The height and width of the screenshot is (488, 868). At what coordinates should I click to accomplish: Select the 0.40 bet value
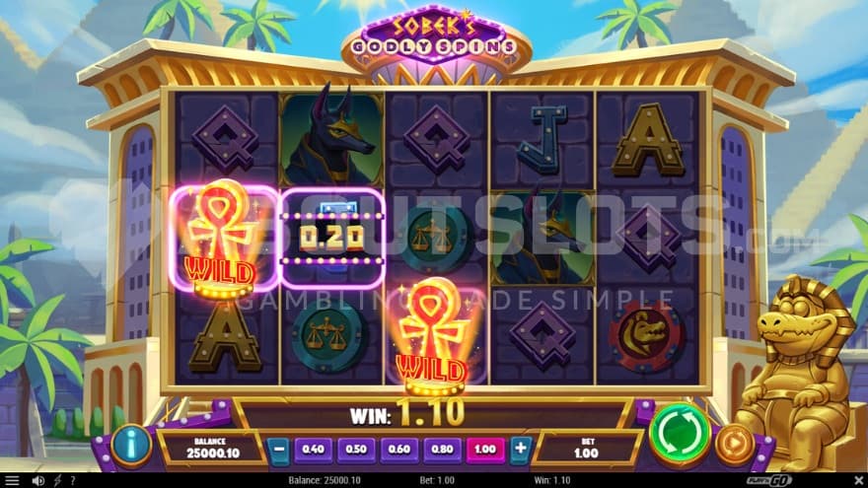pyautogui.click(x=313, y=449)
